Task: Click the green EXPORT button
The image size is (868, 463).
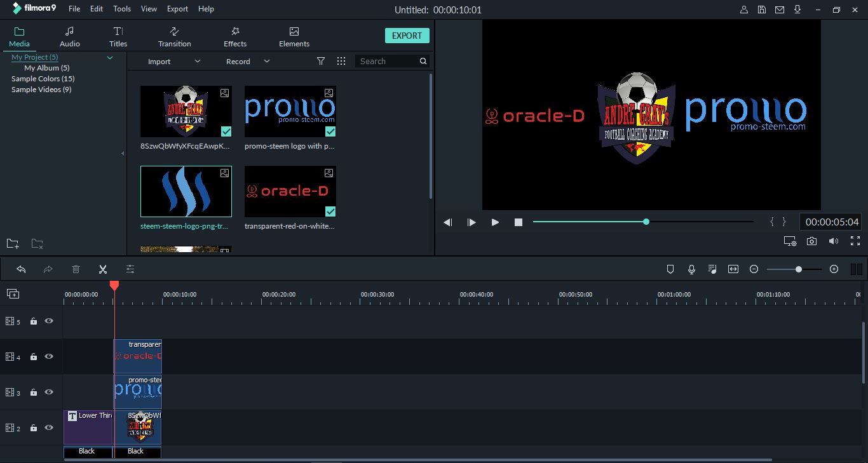Action: pyautogui.click(x=407, y=36)
